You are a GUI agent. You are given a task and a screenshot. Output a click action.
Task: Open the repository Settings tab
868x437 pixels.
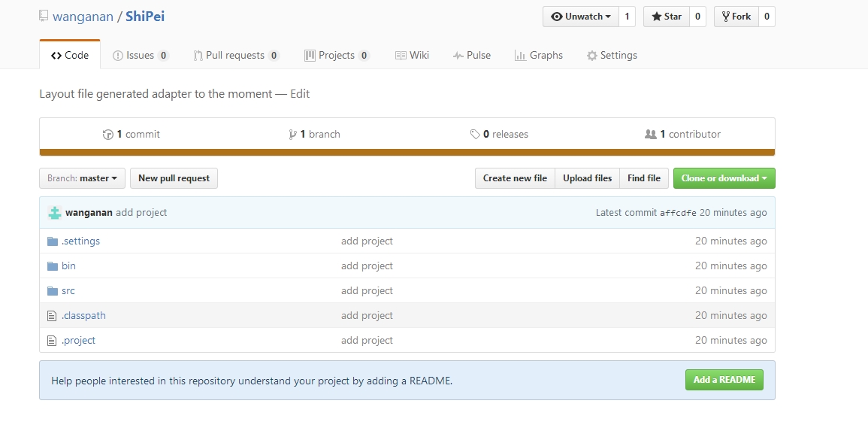612,56
